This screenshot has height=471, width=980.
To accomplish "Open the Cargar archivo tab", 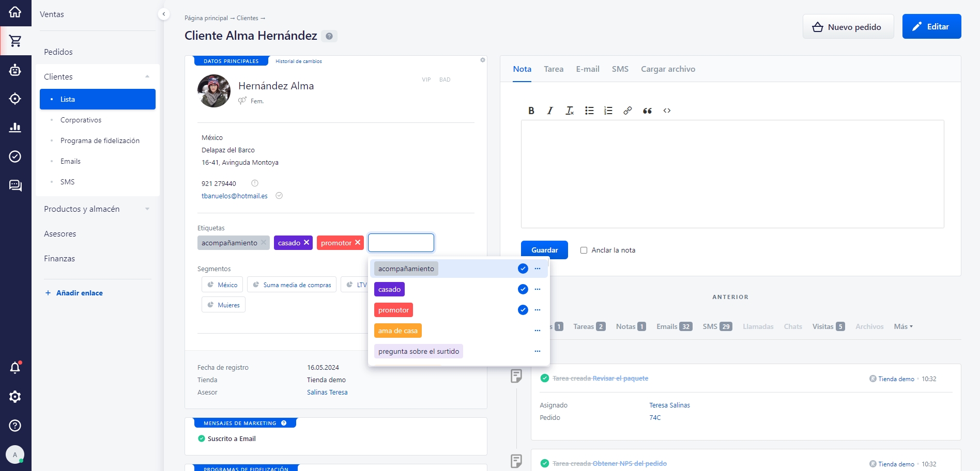I will coord(668,69).
